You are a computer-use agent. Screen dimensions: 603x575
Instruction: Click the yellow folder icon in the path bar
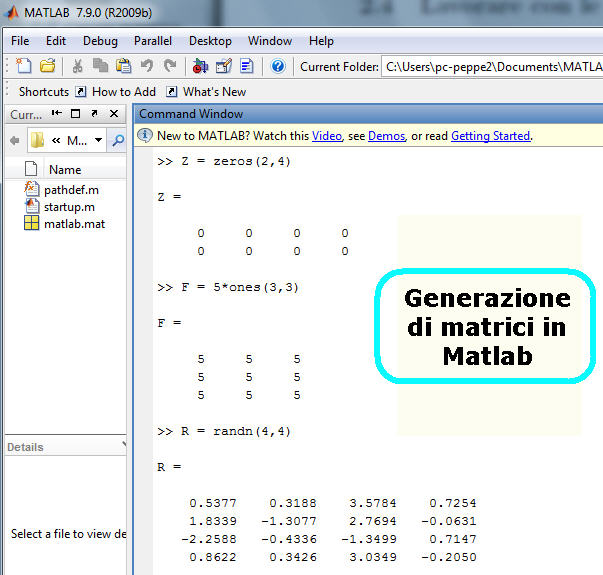37,140
